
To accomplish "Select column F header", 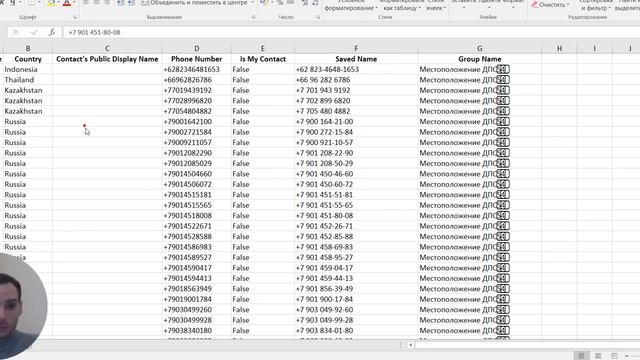I will click(356, 48).
